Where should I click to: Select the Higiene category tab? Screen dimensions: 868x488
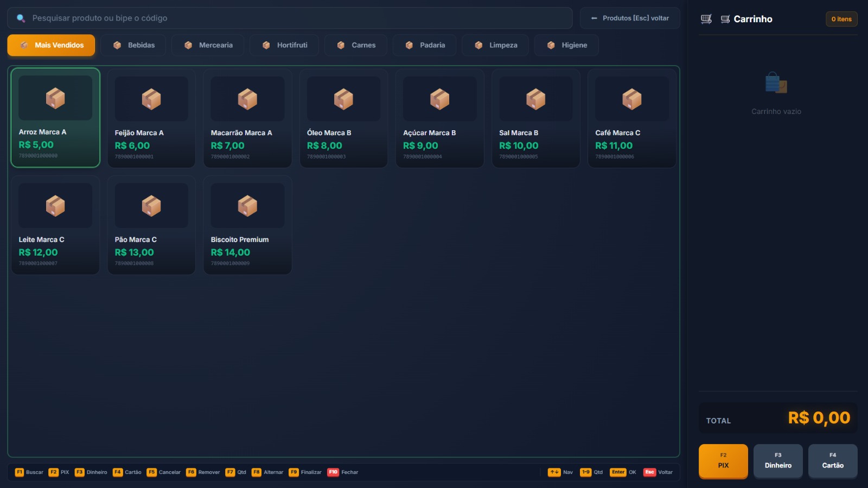pos(566,45)
